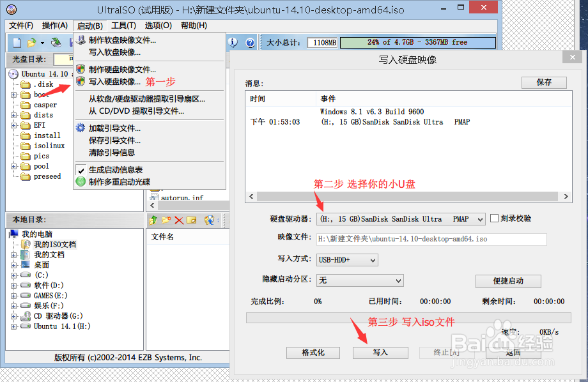This screenshot has height=382, width=588.
Task: Click the casper folder icon
Action: point(26,105)
